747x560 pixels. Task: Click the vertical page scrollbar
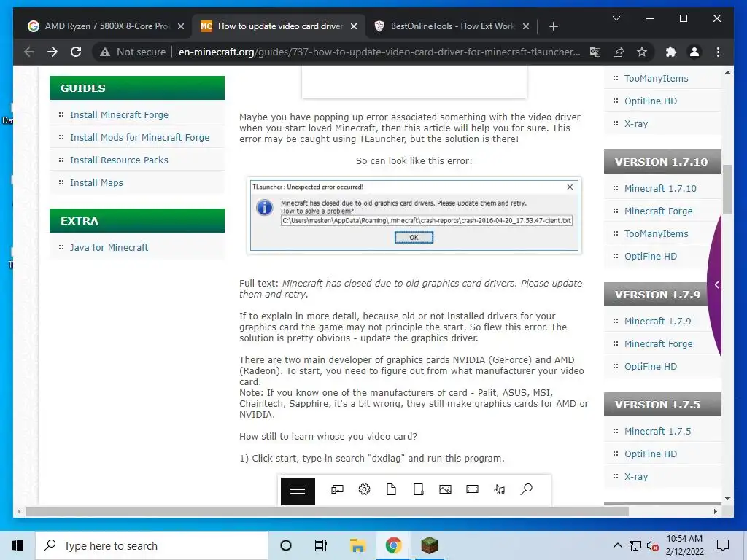(x=727, y=190)
